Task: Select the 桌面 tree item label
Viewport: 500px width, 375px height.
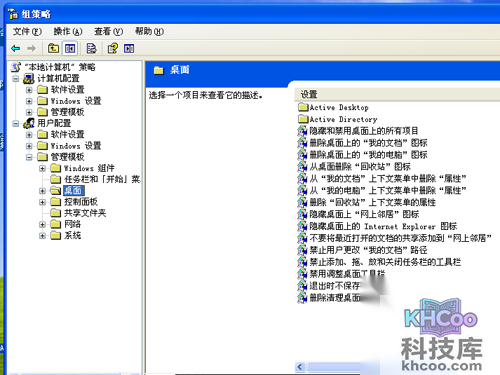Action: coord(73,190)
